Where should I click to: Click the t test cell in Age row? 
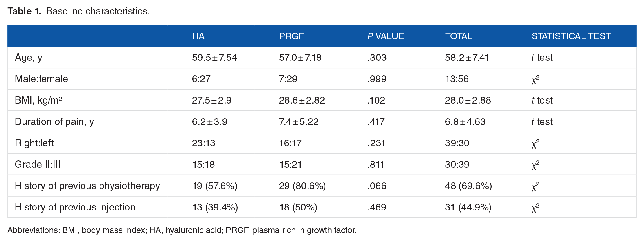tap(542, 58)
